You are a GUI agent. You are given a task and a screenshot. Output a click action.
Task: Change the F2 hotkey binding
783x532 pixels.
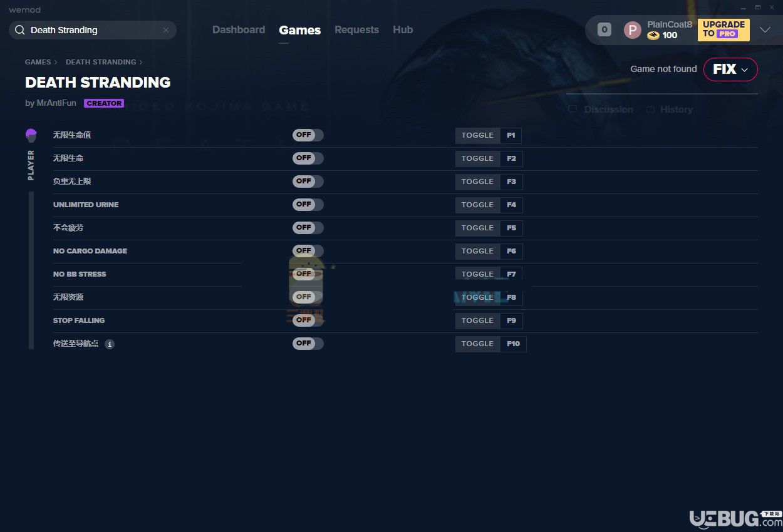tap(512, 158)
